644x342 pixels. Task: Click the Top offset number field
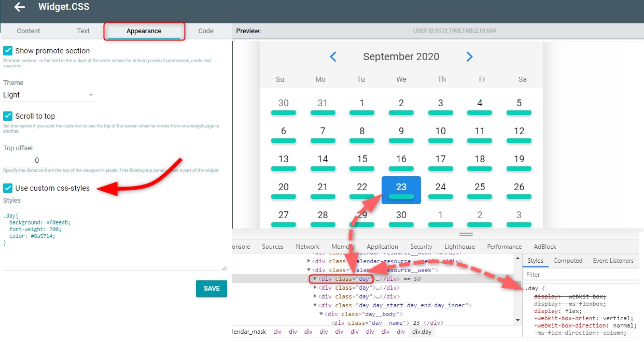tap(37, 161)
